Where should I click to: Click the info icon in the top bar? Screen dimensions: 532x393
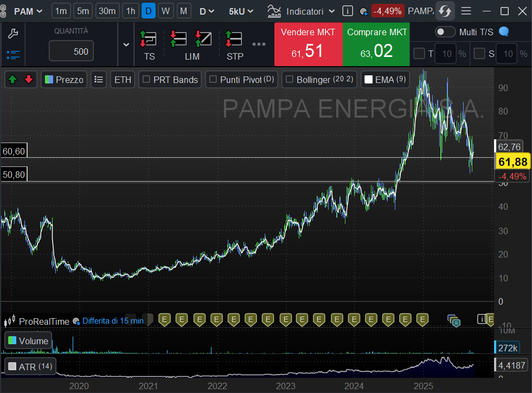[x=348, y=11]
